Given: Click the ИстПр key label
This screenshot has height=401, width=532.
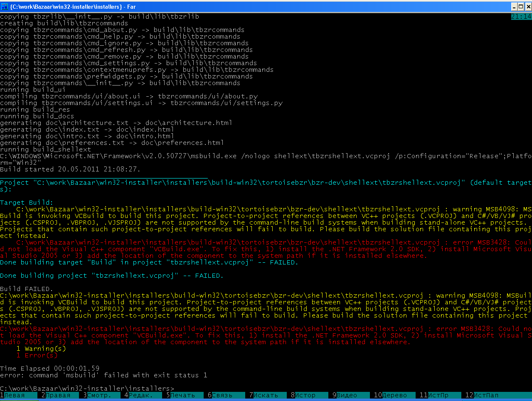Looking at the screenshot, I should 440,395.
